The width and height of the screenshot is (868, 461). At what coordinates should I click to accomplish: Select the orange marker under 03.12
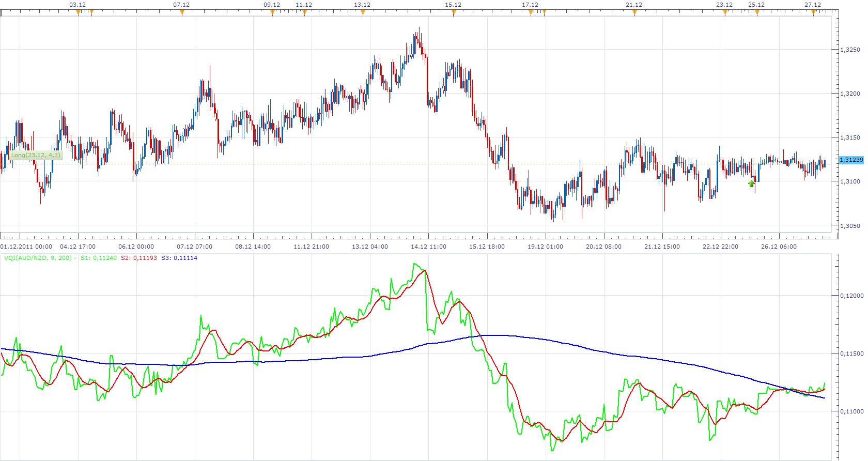pos(79,12)
